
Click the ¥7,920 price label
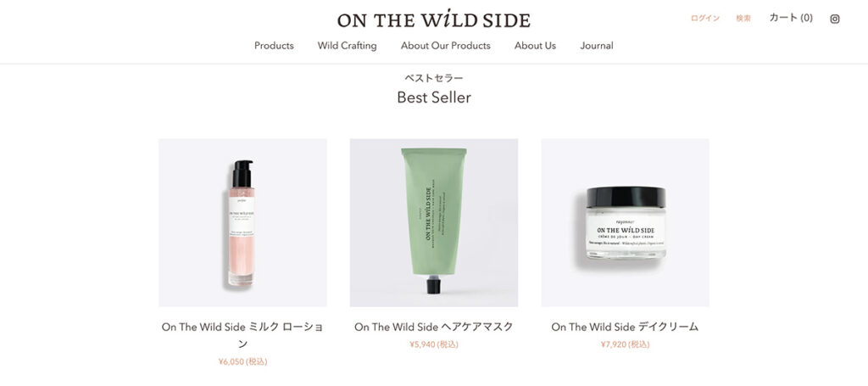(x=625, y=344)
